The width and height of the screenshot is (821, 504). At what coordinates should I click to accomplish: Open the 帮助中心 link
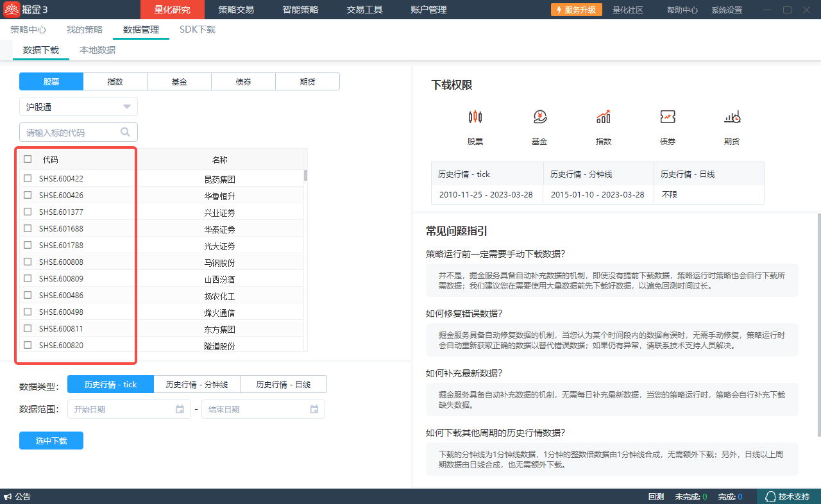pos(682,10)
